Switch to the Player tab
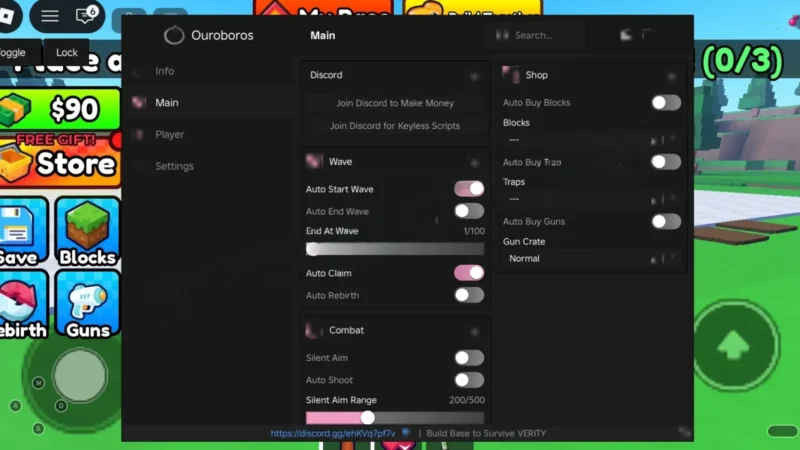 coord(209,134)
